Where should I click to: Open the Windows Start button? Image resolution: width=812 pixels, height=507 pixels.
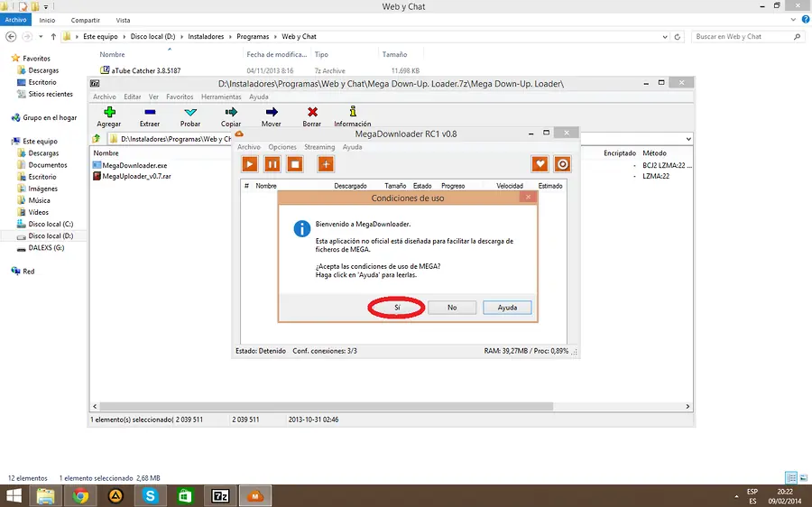tap(14, 496)
